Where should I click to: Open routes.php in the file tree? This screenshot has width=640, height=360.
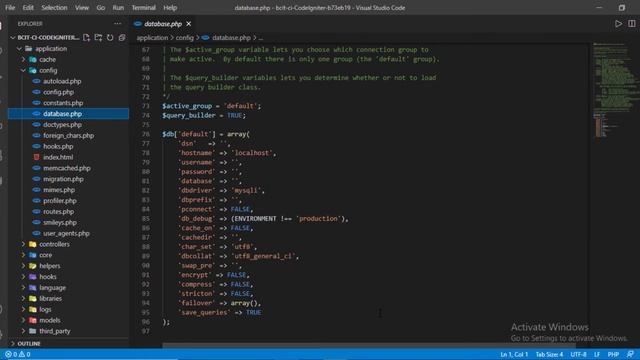tap(69, 211)
